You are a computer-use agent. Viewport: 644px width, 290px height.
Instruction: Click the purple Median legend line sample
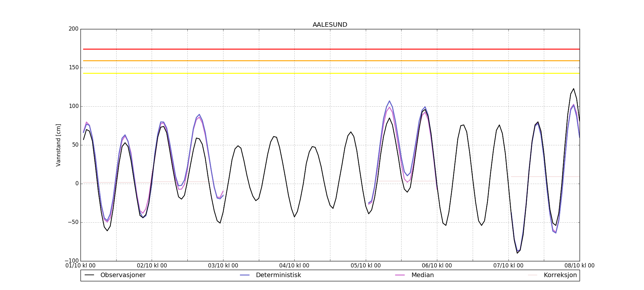[x=400, y=275]
